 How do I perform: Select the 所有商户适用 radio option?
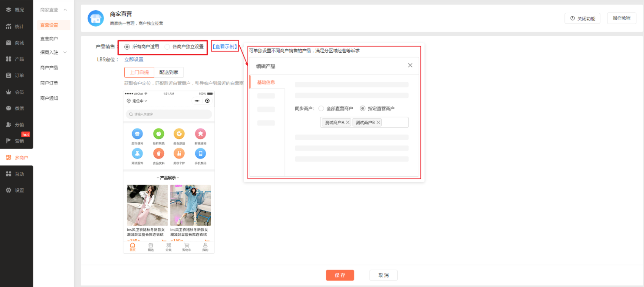point(127,47)
